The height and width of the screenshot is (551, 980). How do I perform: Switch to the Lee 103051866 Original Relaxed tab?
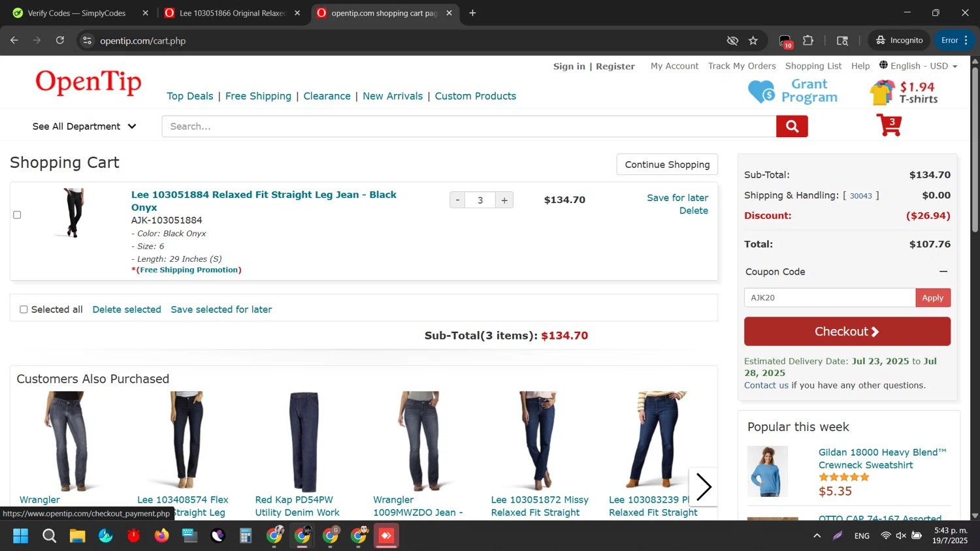233,13
